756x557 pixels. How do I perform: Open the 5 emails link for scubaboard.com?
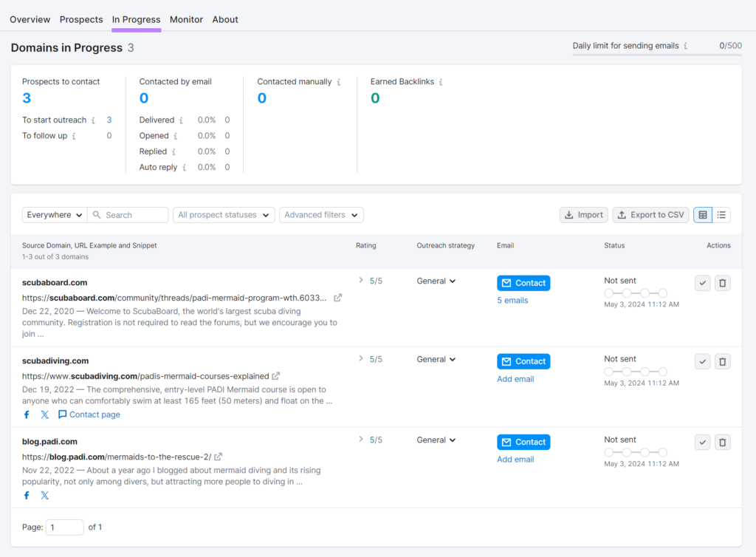(512, 301)
